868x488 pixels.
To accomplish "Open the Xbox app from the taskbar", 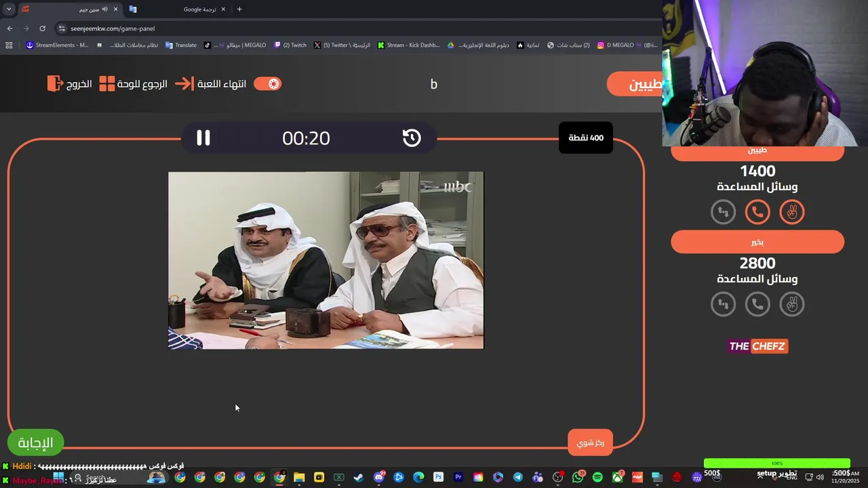I will 618,477.
